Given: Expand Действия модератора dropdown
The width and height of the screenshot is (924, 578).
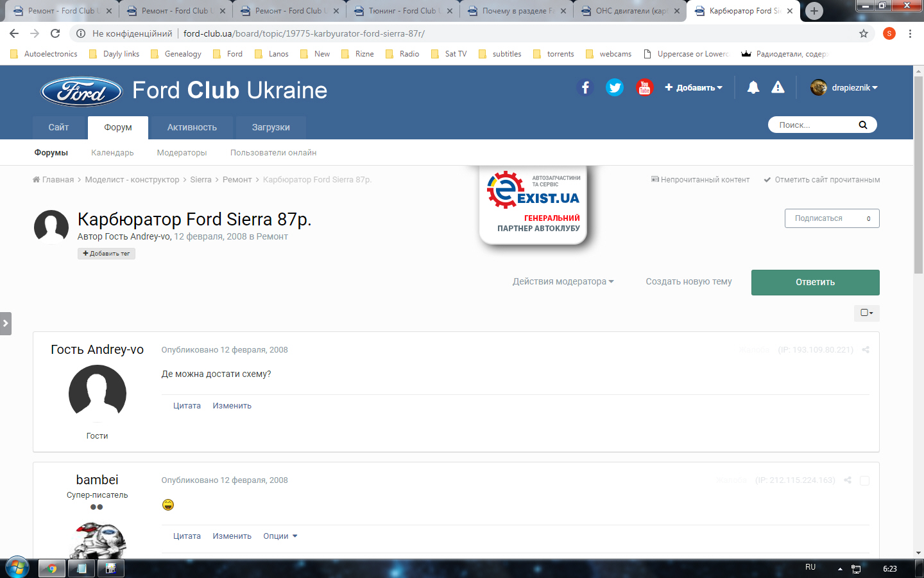Looking at the screenshot, I should pos(563,281).
